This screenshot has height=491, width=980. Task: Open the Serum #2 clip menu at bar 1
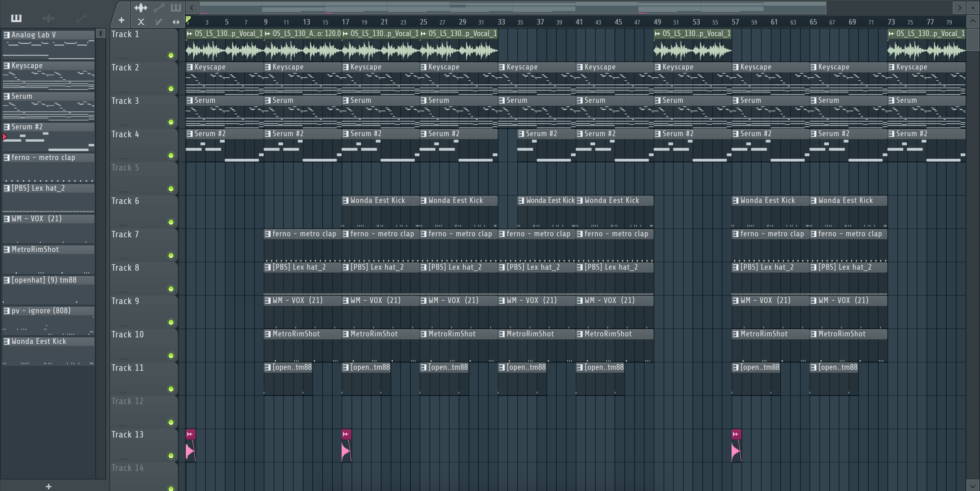(x=190, y=134)
